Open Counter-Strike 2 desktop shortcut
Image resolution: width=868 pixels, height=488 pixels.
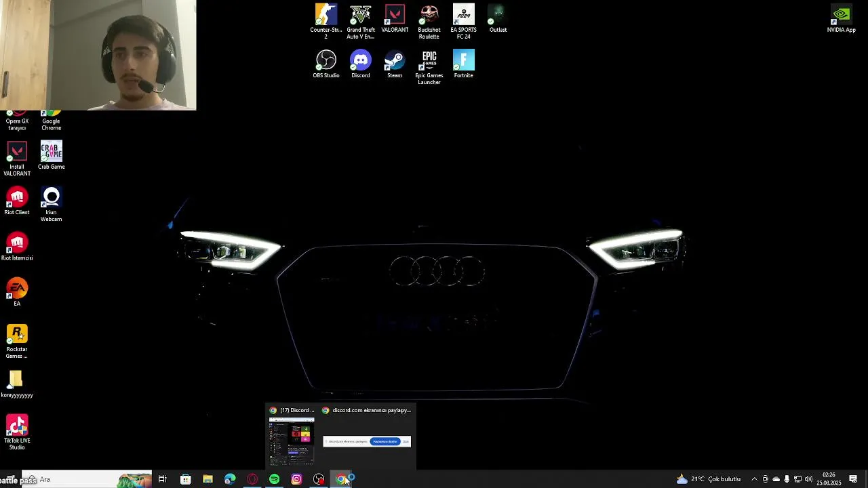pos(326,22)
